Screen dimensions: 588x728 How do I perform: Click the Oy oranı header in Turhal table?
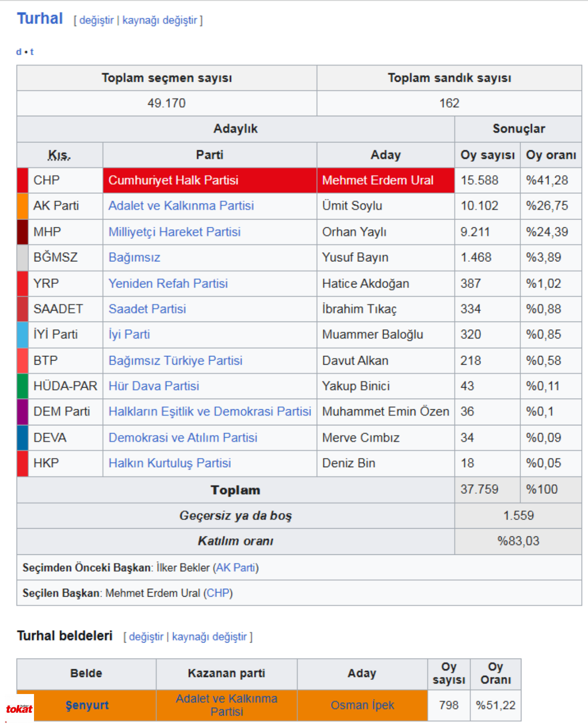click(x=551, y=155)
